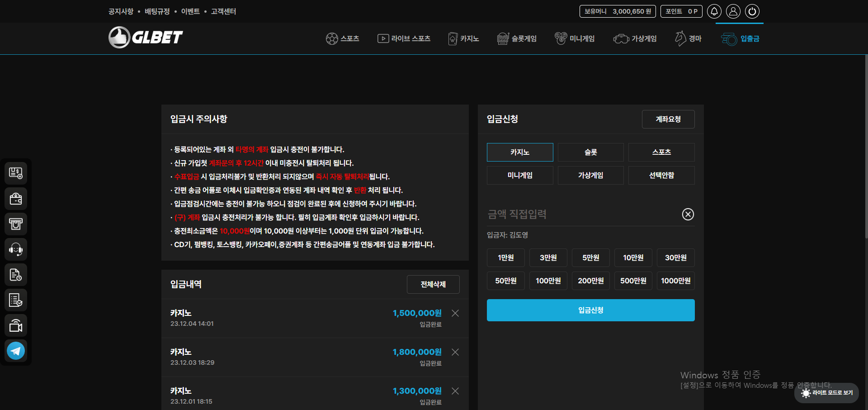Click the power logout icon
868x410 pixels.
[752, 11]
